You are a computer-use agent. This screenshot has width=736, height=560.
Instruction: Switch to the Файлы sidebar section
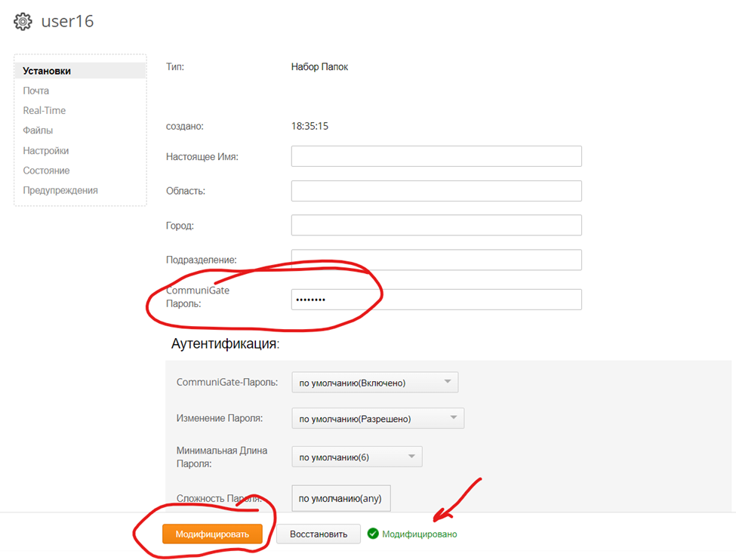pyautogui.click(x=38, y=131)
